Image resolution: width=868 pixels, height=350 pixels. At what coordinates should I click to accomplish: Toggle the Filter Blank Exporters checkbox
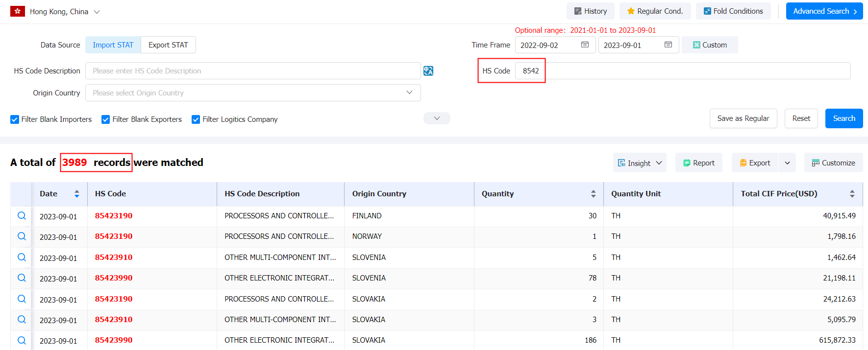pos(105,119)
